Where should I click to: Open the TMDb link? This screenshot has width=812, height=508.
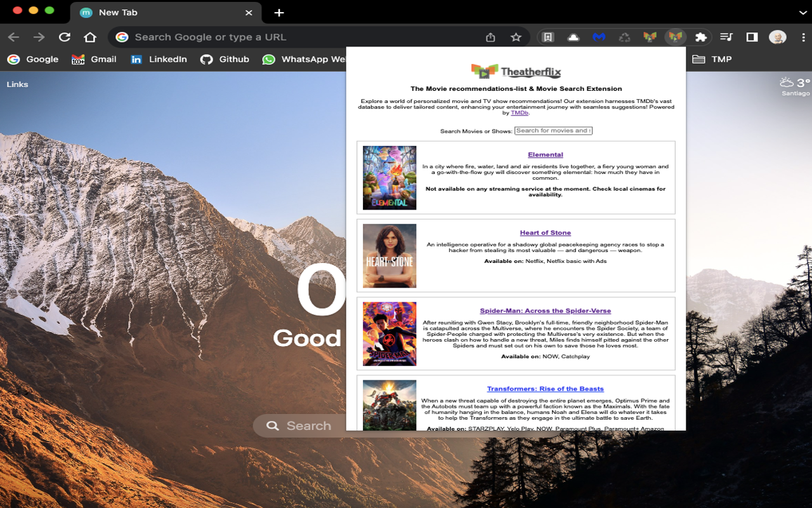(x=519, y=112)
